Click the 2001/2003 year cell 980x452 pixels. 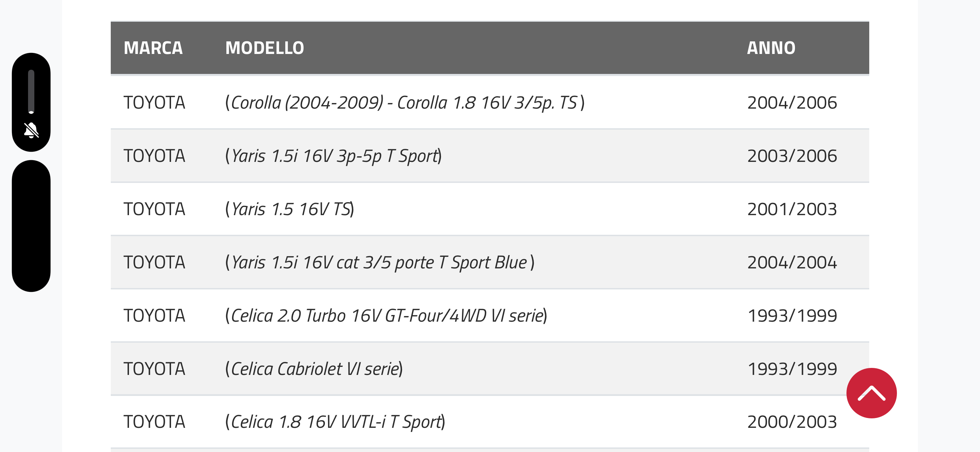click(792, 209)
